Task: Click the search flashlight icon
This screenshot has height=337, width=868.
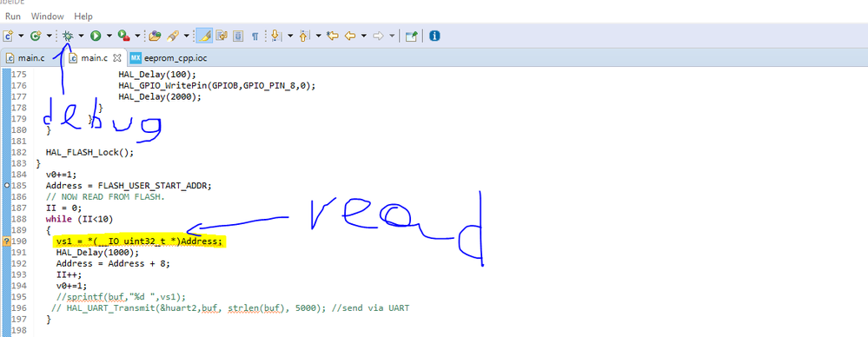Action: point(172,36)
